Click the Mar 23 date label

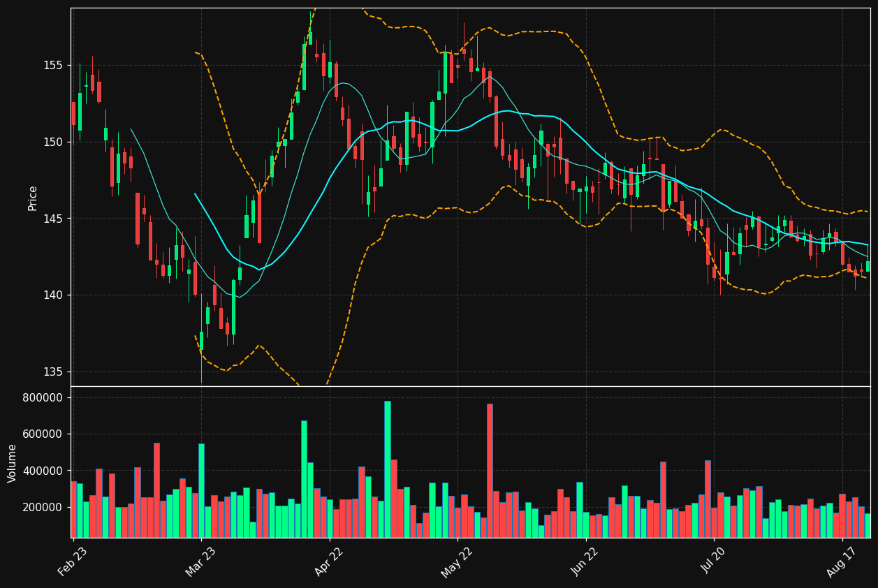[201, 561]
